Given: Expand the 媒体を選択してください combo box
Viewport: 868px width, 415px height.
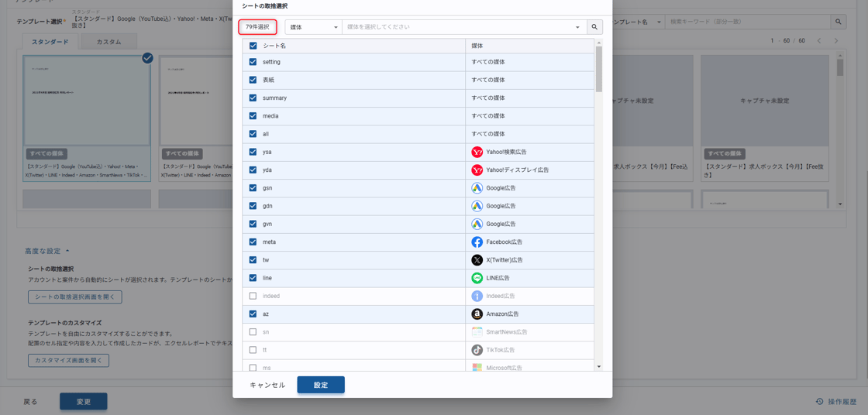Looking at the screenshot, I should 463,27.
